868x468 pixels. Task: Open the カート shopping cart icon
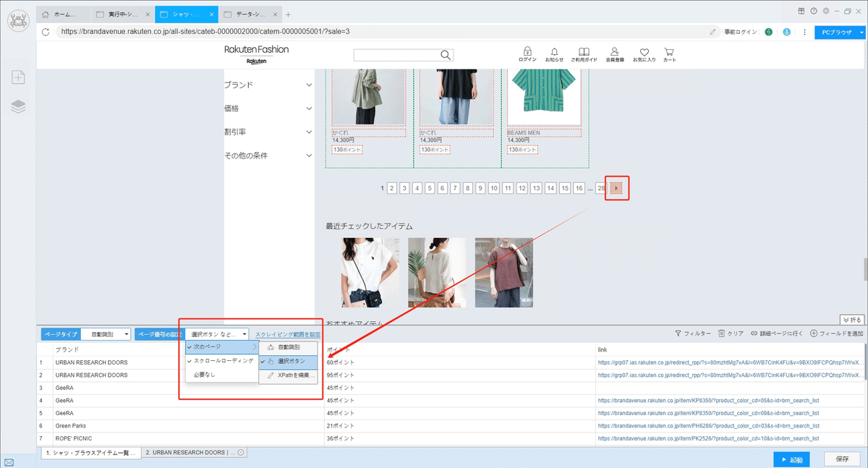click(669, 51)
